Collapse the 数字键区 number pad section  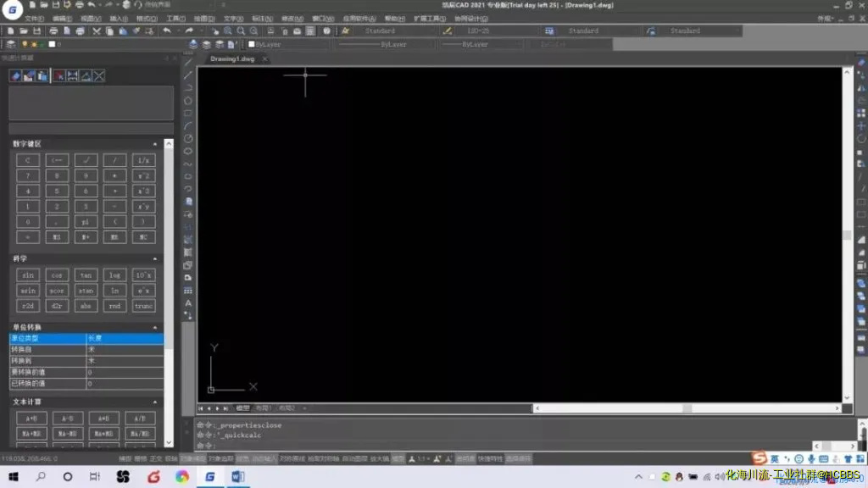coord(154,144)
